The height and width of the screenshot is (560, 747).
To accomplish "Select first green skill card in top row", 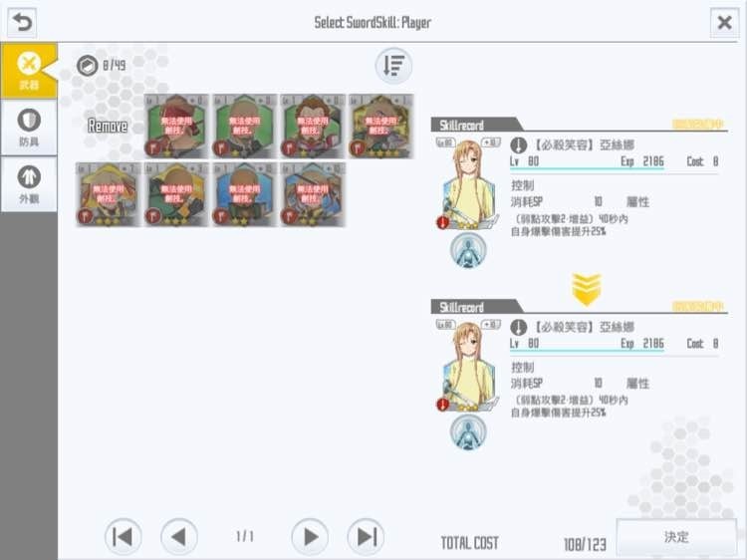I will point(176,127).
